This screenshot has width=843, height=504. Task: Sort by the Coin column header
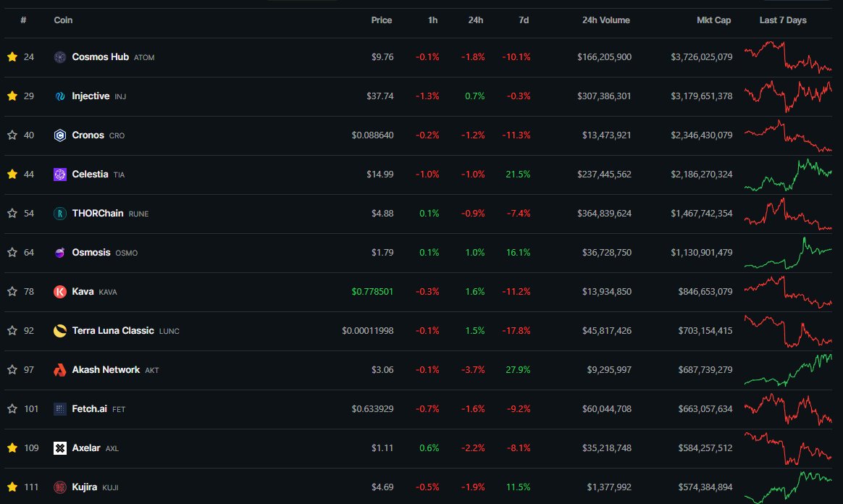coord(63,20)
